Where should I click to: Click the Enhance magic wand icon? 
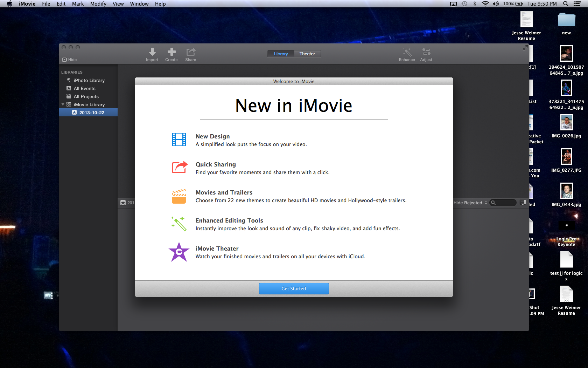tap(407, 52)
